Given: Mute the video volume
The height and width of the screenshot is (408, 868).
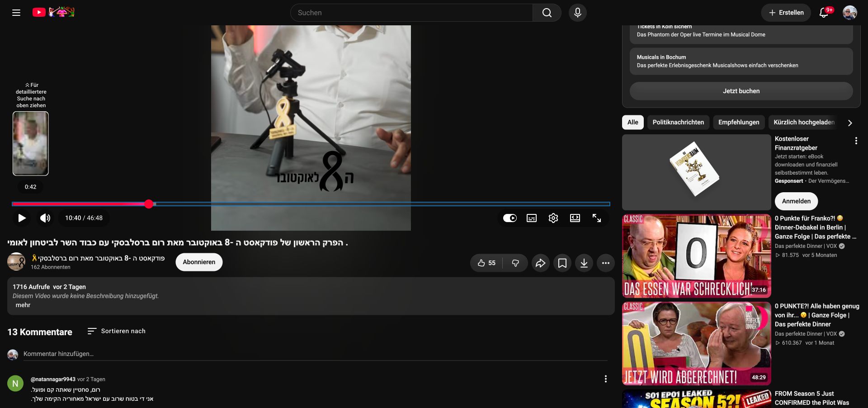Looking at the screenshot, I should click(x=45, y=218).
